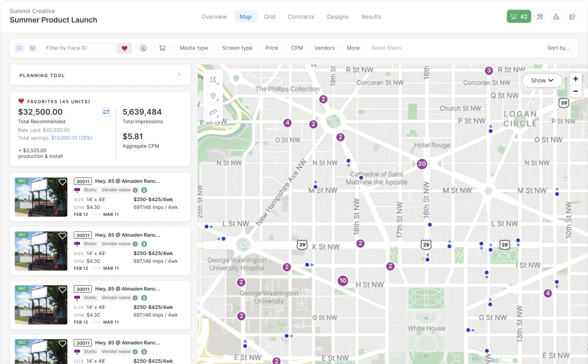
Task: Open the More filters dropdown
Action: pyautogui.click(x=353, y=48)
